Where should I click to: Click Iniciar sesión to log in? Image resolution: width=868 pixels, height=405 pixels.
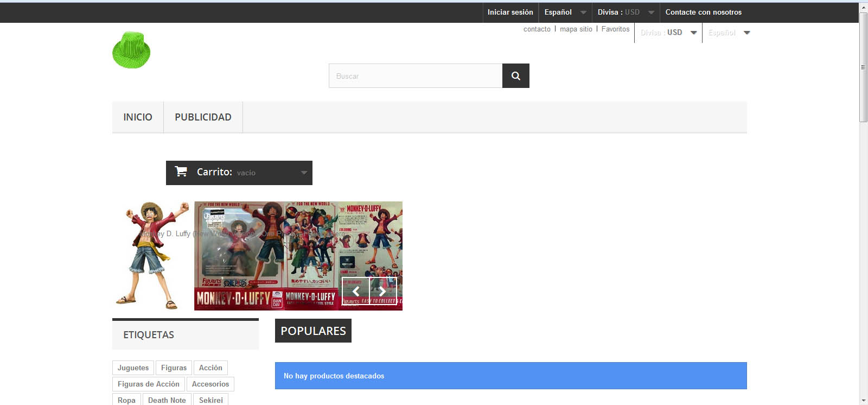pyautogui.click(x=510, y=12)
